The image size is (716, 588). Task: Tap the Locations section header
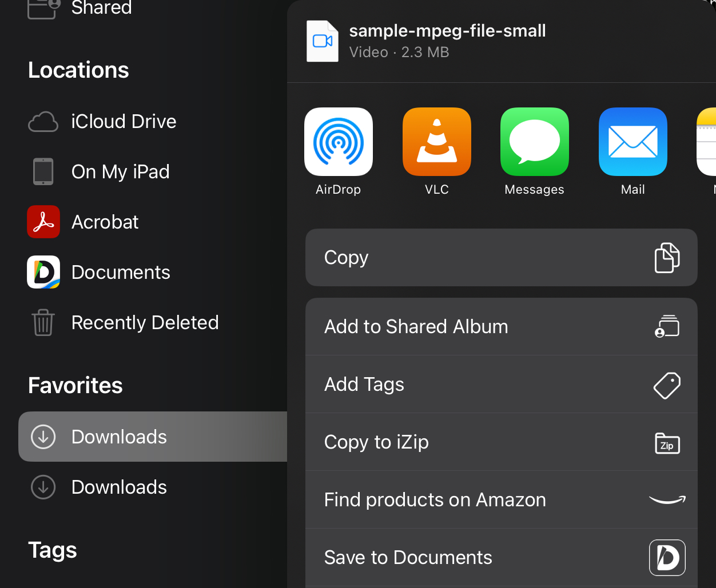(x=78, y=70)
